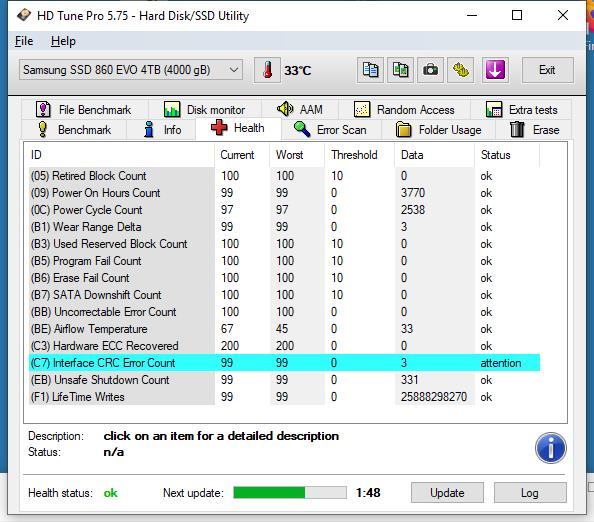
Task: Open the Help menu
Action: tap(63, 41)
